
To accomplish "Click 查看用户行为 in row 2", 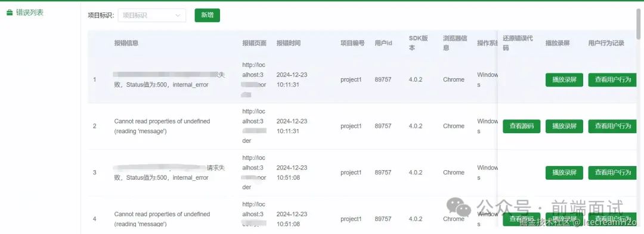I will pyautogui.click(x=613, y=127).
